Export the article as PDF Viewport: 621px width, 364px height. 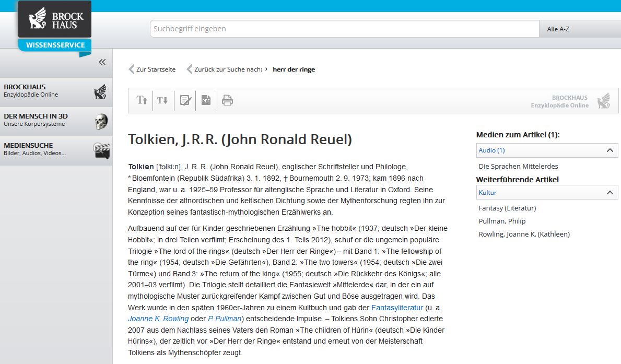coord(206,100)
